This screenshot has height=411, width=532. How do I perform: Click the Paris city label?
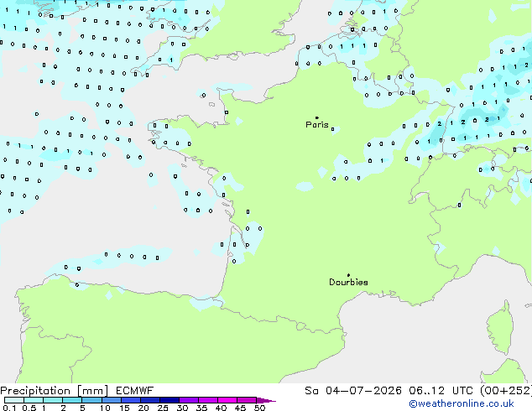coord(317,125)
